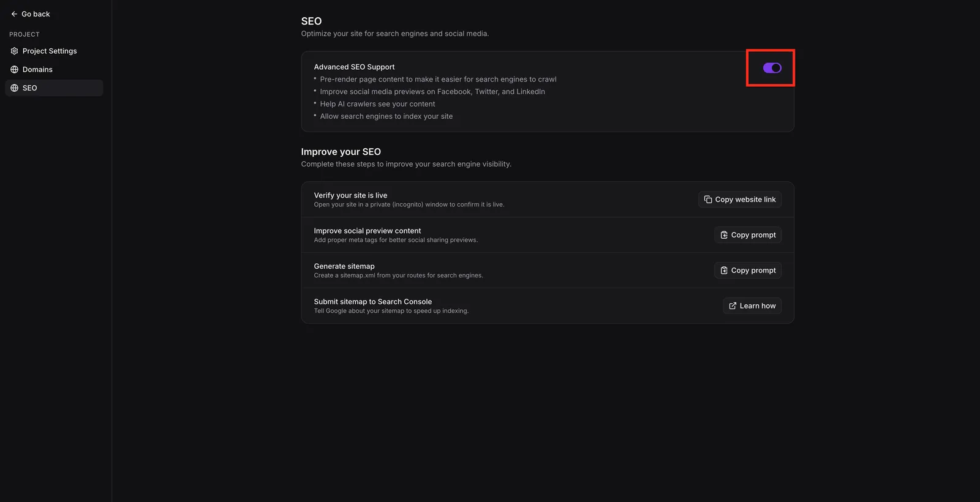Image resolution: width=980 pixels, height=502 pixels.
Task: Click the external link icon in Learn how
Action: [x=733, y=306]
